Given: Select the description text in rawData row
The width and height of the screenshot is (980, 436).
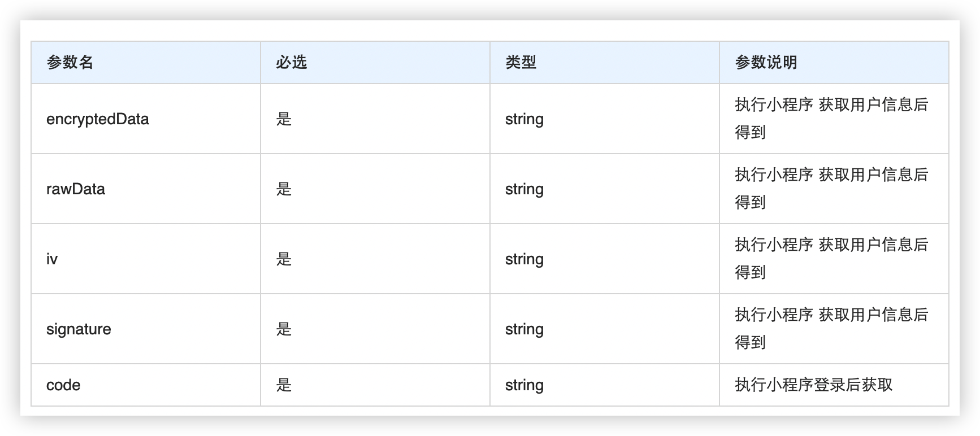Looking at the screenshot, I should [x=831, y=189].
